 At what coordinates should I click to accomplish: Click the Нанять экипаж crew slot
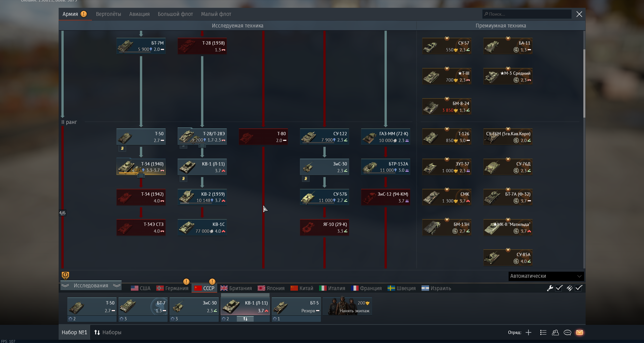tap(347, 306)
